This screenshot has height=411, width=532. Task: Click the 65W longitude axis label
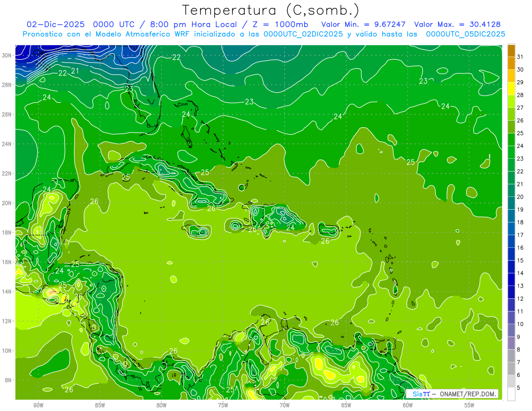point(346,405)
